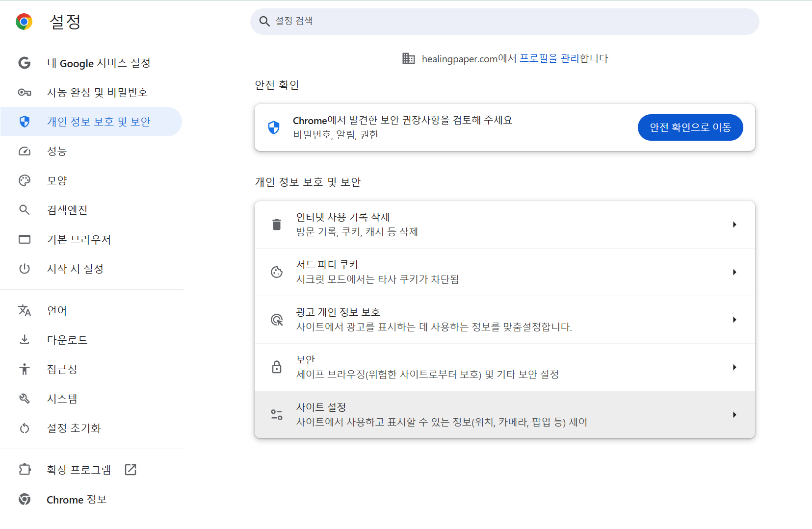
Task: Click the translate icon for 언어
Action: point(25,310)
